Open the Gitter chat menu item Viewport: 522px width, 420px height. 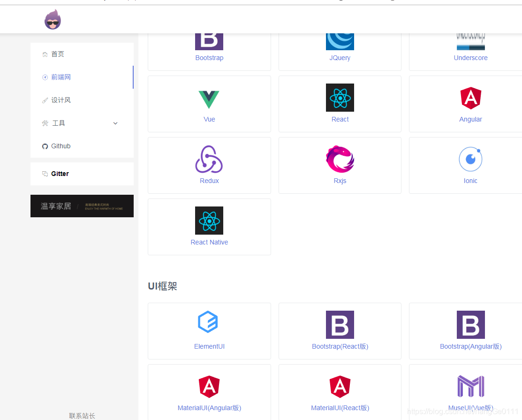[x=82, y=174]
